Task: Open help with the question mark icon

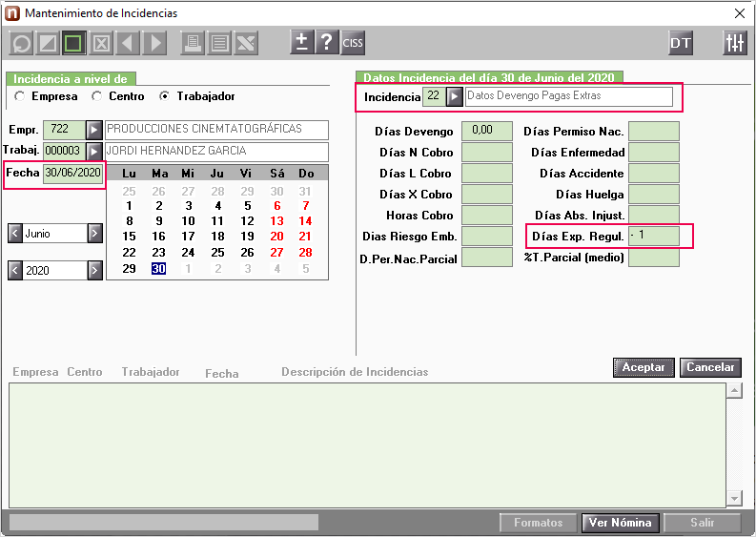Action: 327,43
